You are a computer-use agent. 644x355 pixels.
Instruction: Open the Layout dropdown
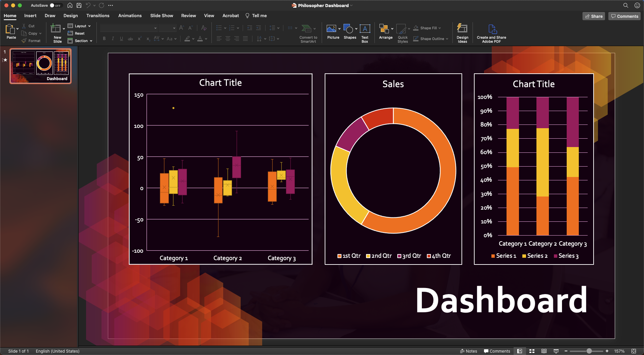(79, 26)
